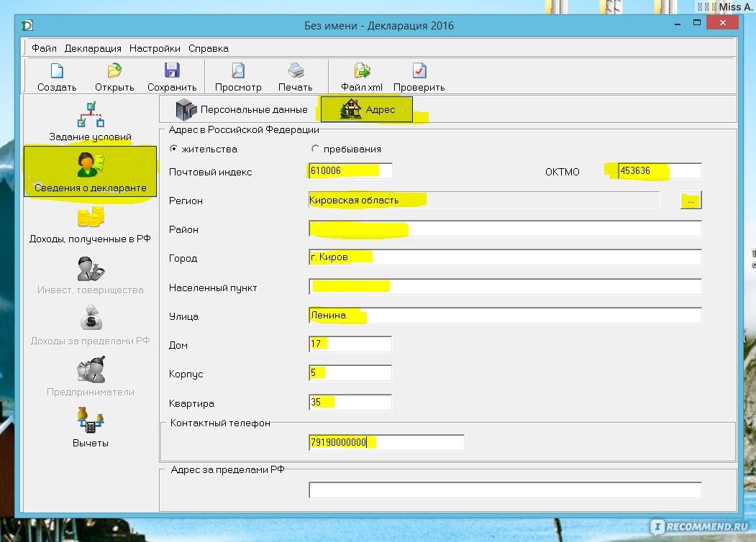Switch to the Адрес tab
The image size is (756, 542).
(367, 109)
